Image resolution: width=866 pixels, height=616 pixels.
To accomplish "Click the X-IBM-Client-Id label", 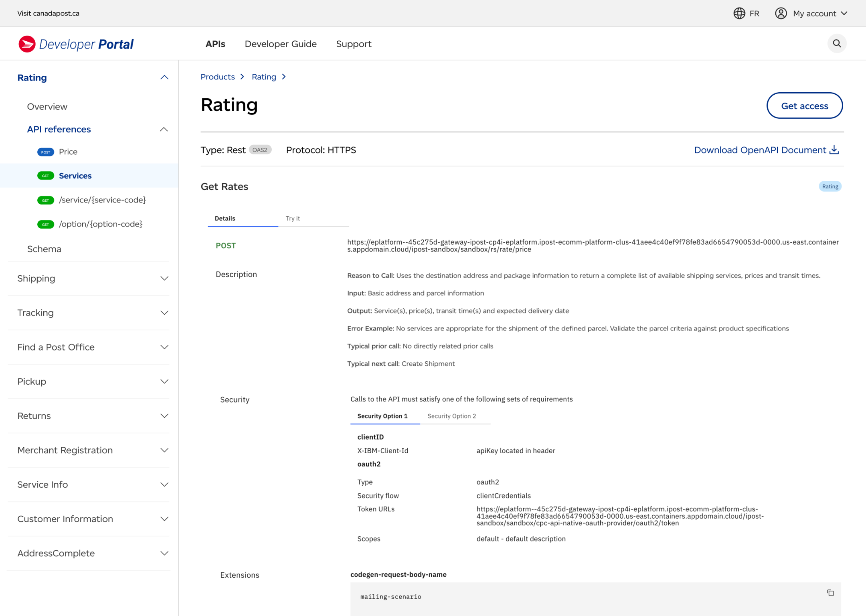I will pyautogui.click(x=382, y=450).
